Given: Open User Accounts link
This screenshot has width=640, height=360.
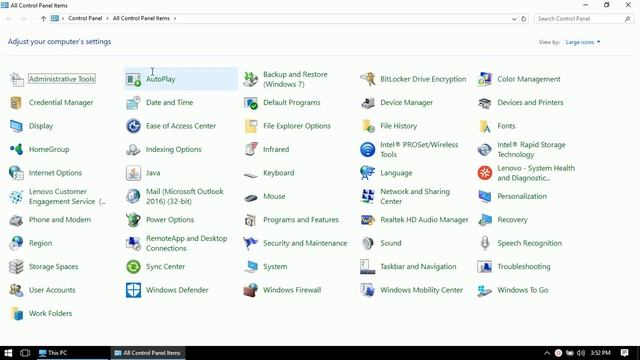Looking at the screenshot, I should coord(52,290).
